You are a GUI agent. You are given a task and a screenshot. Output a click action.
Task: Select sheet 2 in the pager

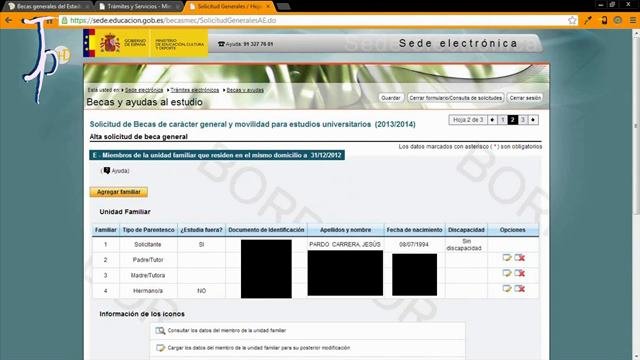point(513,120)
